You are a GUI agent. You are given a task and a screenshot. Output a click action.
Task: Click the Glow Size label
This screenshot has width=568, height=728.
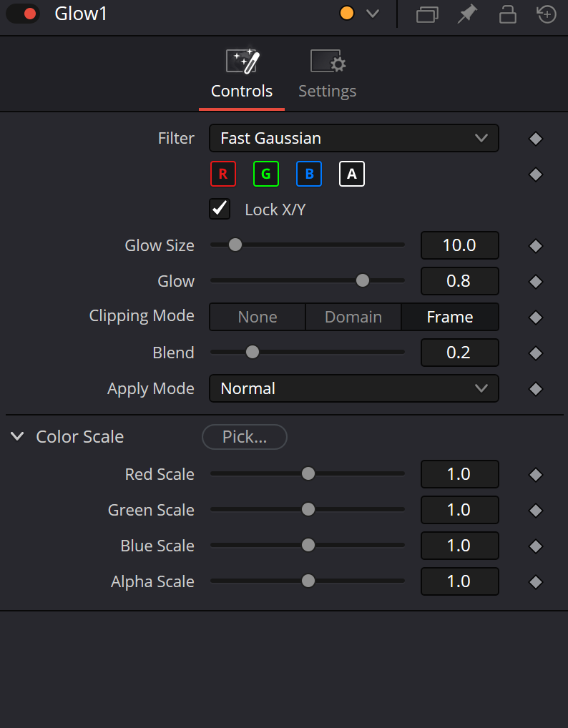[160, 245]
